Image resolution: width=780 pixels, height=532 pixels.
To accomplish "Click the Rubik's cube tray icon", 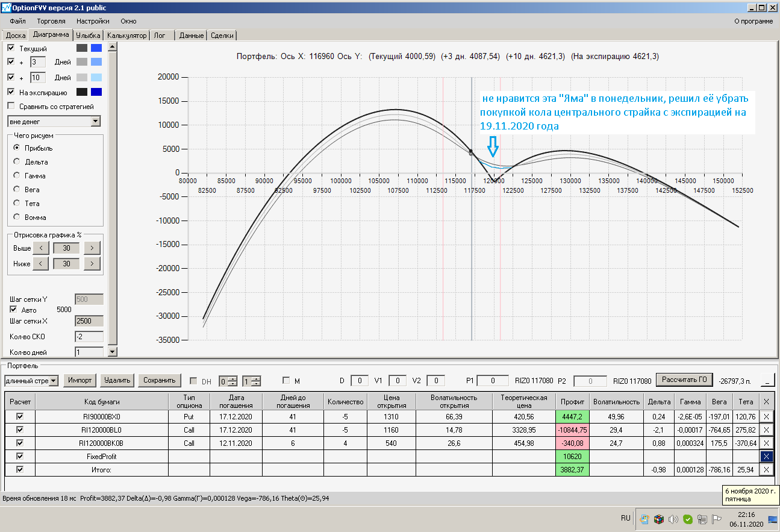I will (x=659, y=519).
